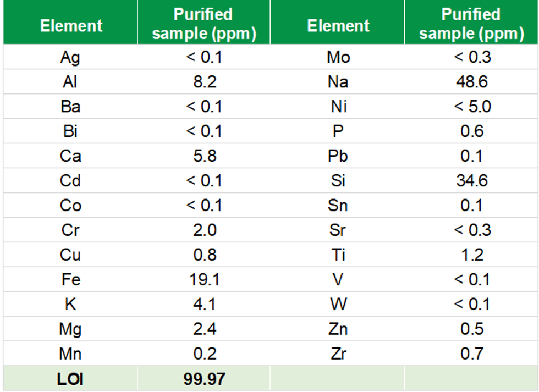Select the Na value 48.6 cell
This screenshot has height=392, width=539.
(x=471, y=82)
